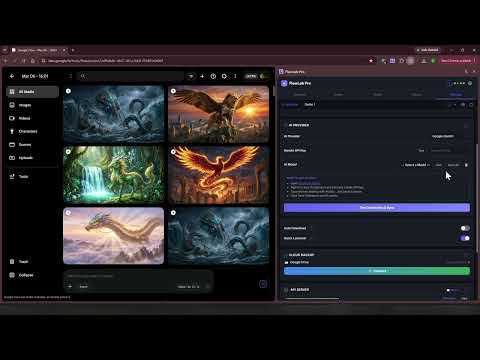This screenshot has height=360, width=480.
Task: Click the gear icon in FlowLab header
Action: [470, 83]
